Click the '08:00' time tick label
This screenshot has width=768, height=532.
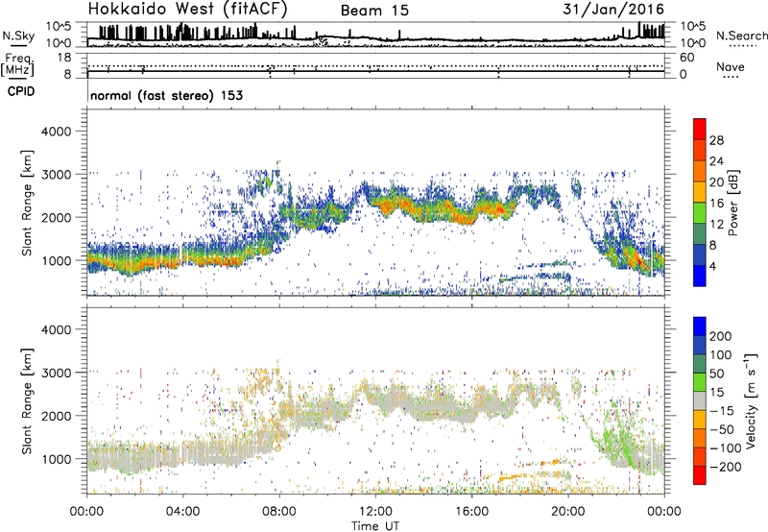279,512
